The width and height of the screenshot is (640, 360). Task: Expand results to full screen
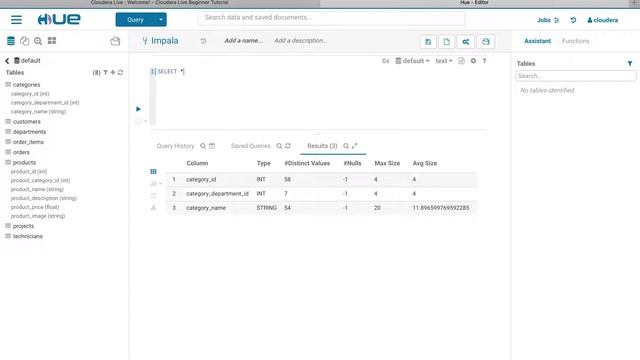[x=355, y=146]
